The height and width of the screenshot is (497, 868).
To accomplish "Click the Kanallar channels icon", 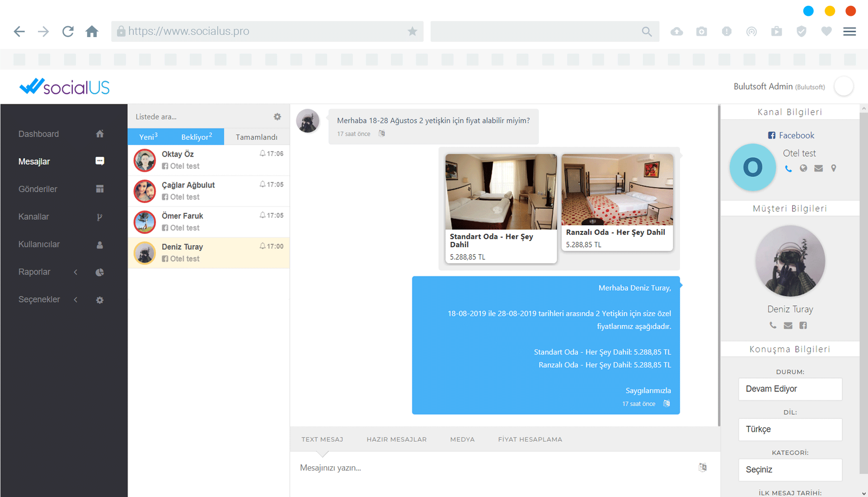I will [100, 217].
